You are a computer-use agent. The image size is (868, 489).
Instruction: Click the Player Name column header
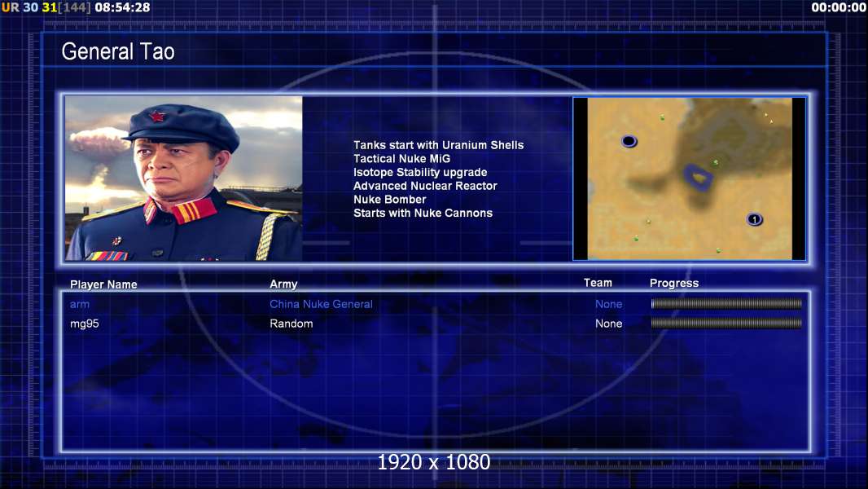[103, 284]
